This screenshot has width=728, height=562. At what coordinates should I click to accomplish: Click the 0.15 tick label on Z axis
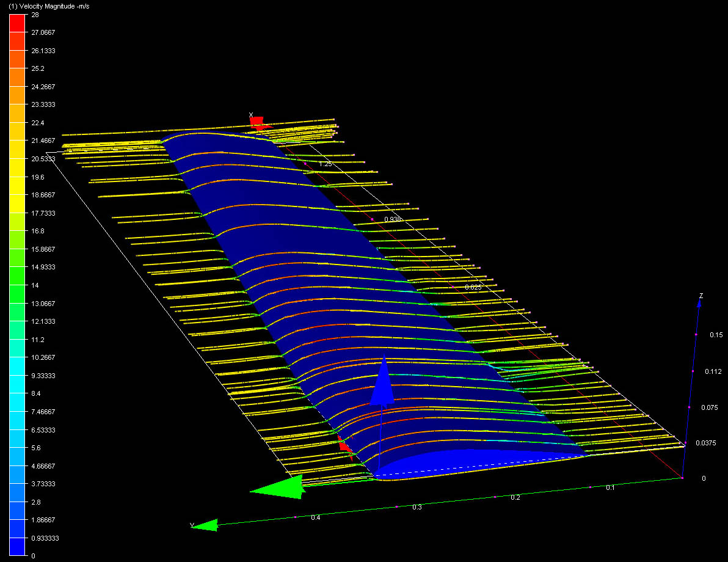(716, 335)
